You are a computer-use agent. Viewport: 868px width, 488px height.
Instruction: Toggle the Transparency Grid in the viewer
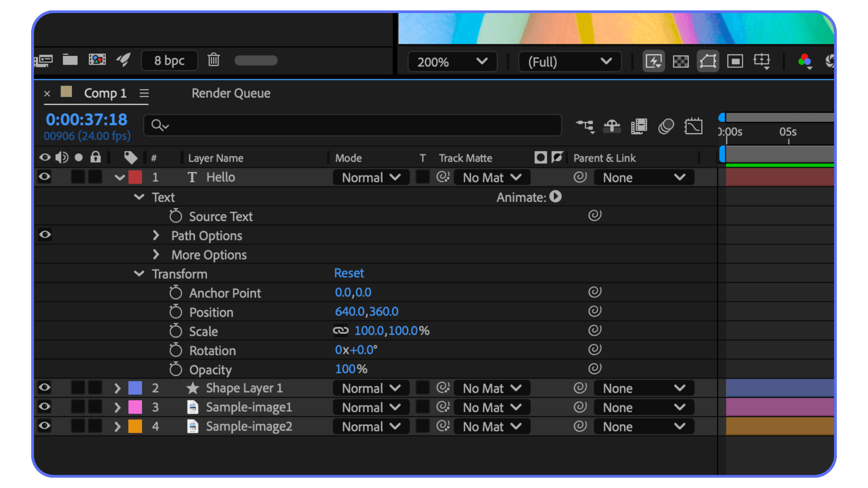[680, 61]
